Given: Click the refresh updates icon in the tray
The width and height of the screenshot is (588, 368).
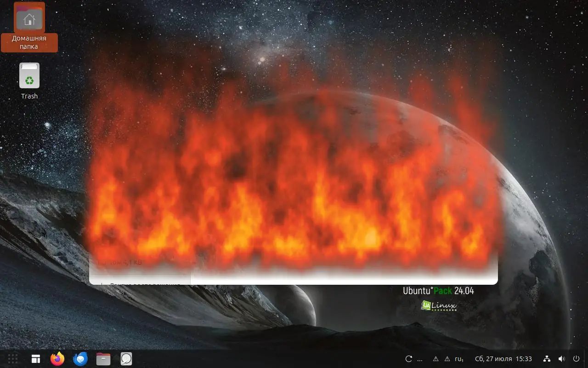Looking at the screenshot, I should click(408, 359).
